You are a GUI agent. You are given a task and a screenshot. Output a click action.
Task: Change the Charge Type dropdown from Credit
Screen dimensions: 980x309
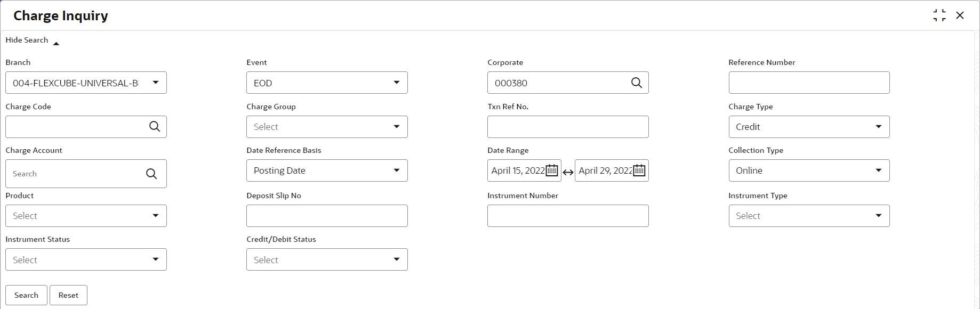878,127
